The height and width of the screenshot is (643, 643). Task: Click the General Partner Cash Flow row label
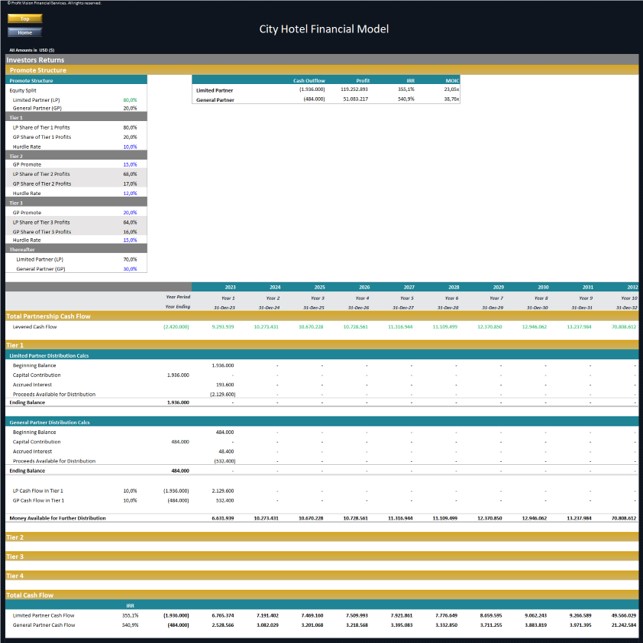44,625
